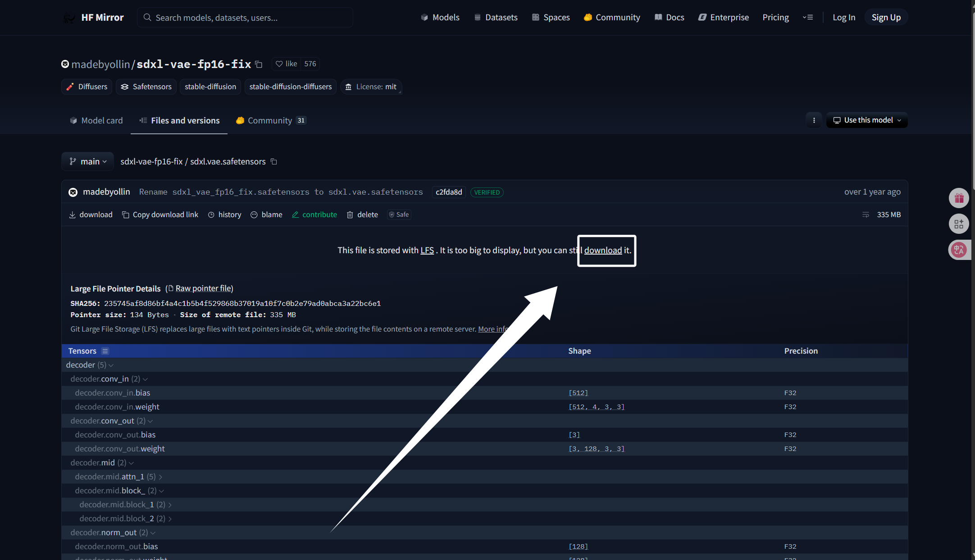This screenshot has width=975, height=560.
Task: Collapse decoder.mid.block_ (2)
Action: 119,491
